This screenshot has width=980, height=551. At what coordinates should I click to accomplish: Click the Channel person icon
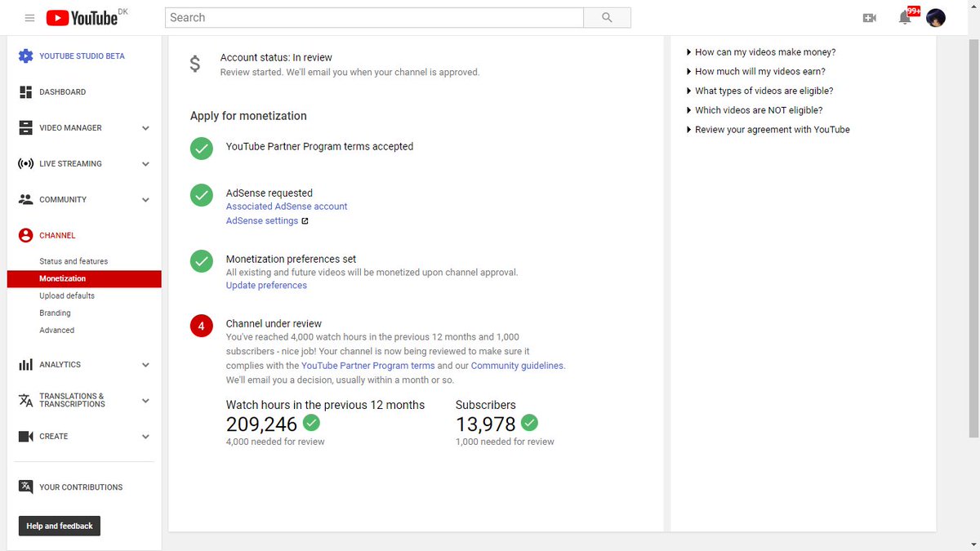coord(25,235)
